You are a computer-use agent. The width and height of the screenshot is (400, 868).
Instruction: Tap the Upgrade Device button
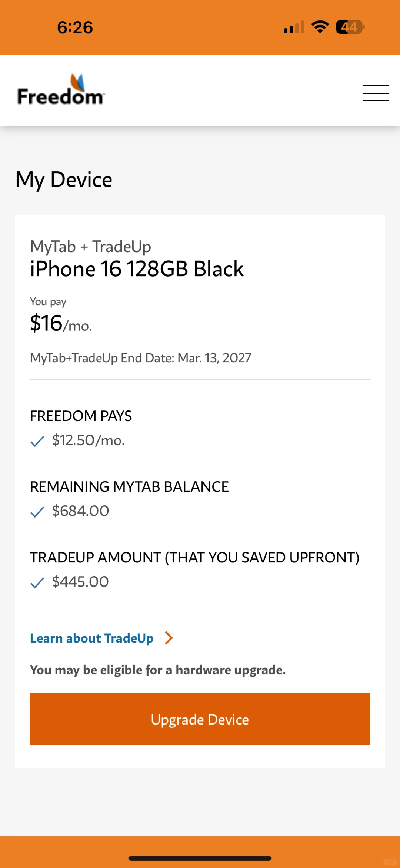coord(200,719)
